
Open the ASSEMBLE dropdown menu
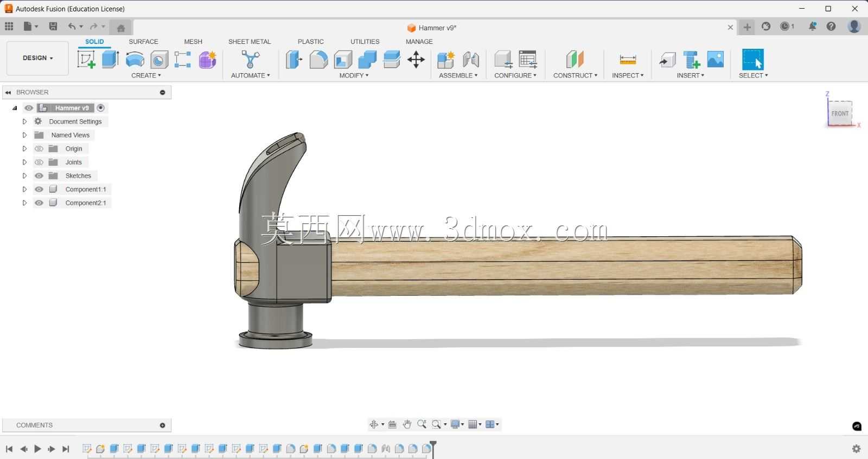[x=458, y=75]
